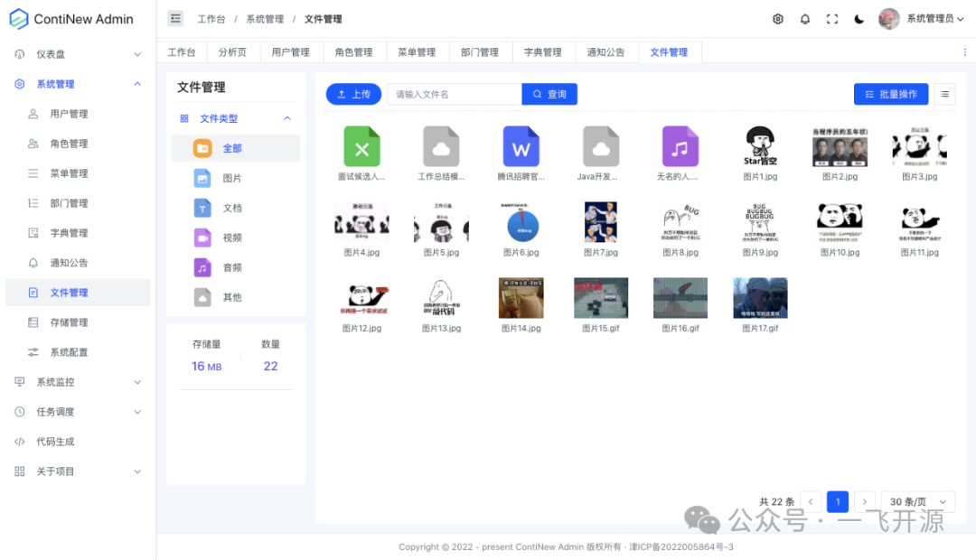Collapse the sidebar with the top-left toggle
Screen dimensions: 976x560
point(175,18)
